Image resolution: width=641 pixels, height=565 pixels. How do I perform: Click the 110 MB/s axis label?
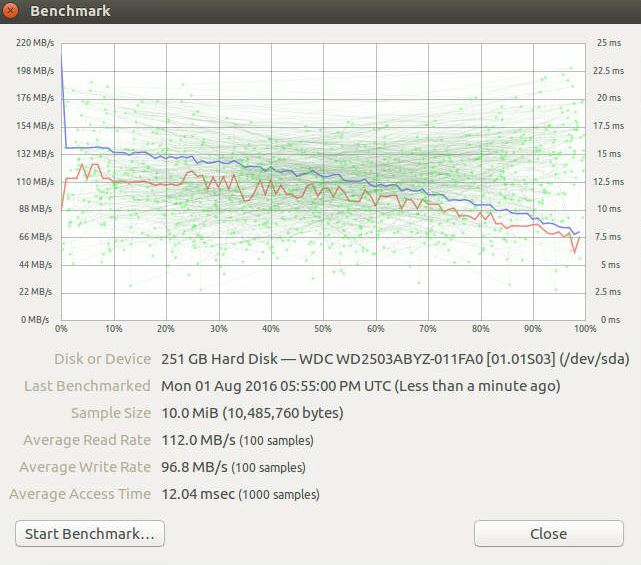click(x=35, y=182)
